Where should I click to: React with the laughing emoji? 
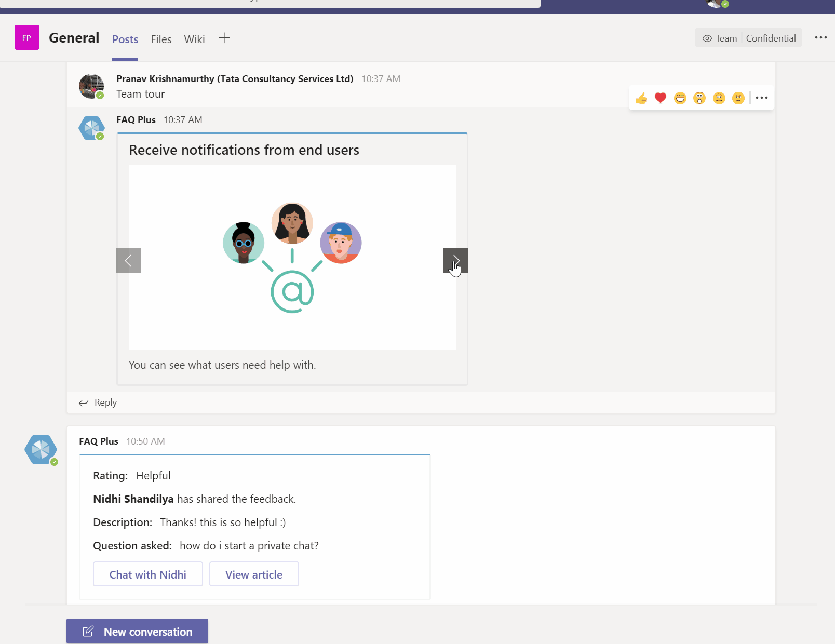[x=680, y=98]
